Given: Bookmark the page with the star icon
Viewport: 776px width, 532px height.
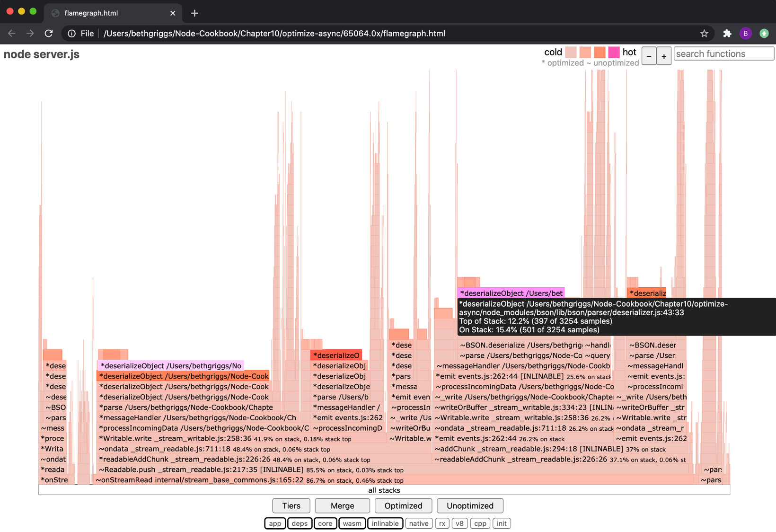Looking at the screenshot, I should [704, 33].
